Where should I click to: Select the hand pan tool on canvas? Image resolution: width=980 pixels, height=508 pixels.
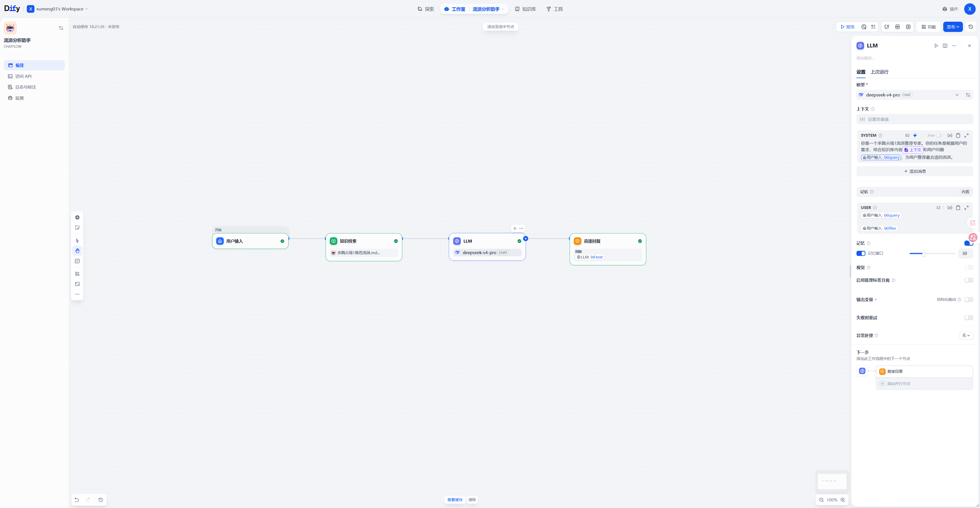pyautogui.click(x=77, y=251)
